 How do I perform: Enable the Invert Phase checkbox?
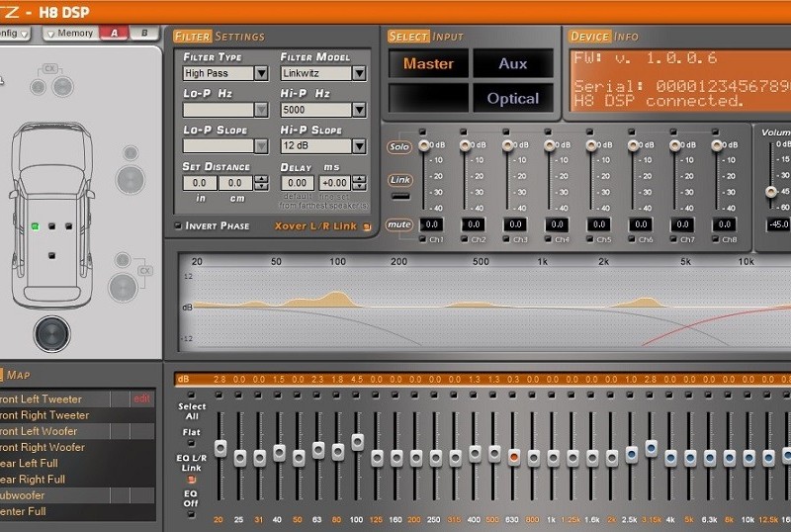coord(179,226)
